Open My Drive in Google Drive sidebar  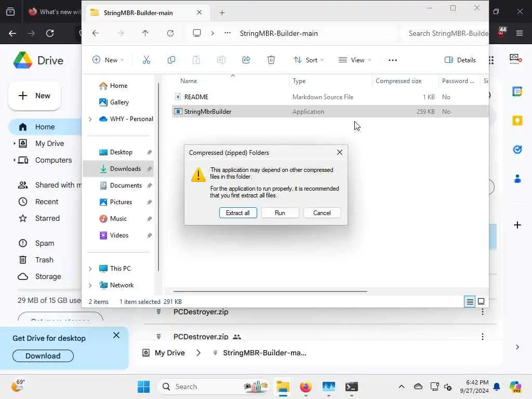tap(49, 143)
